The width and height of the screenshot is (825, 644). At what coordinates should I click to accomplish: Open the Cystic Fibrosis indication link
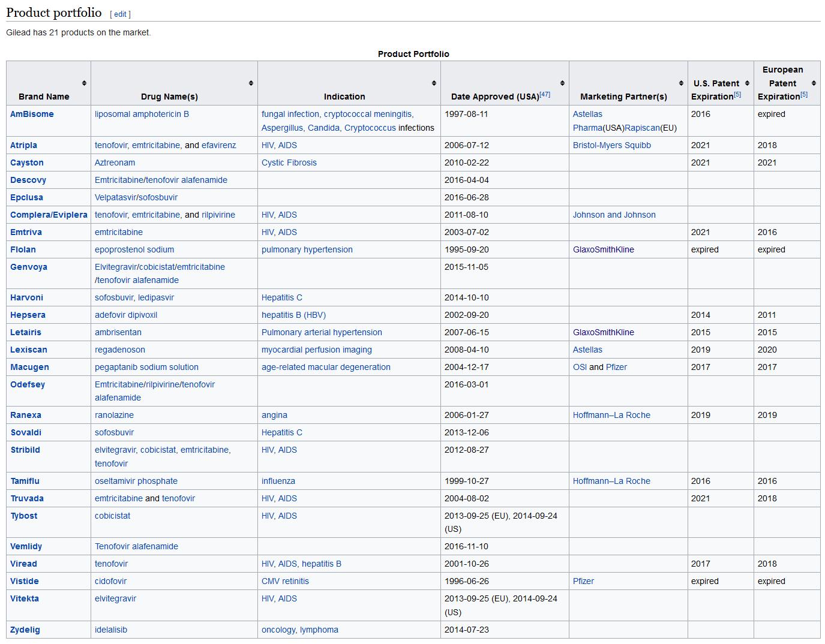289,162
